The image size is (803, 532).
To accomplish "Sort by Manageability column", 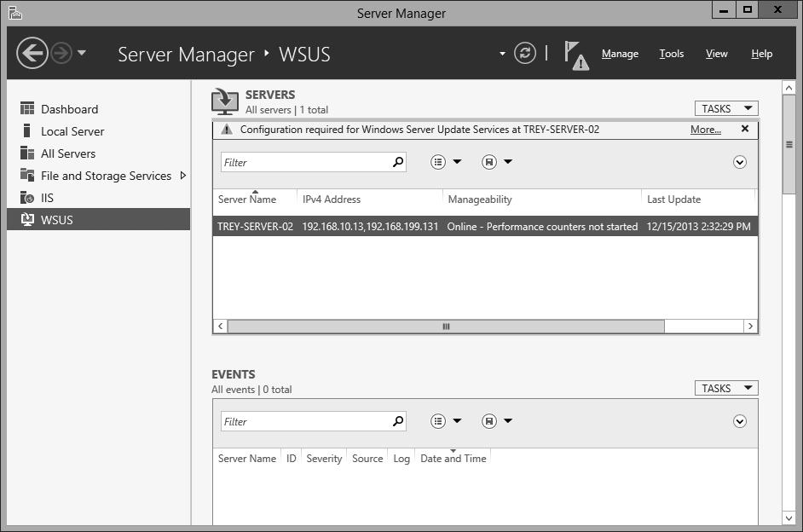I will pyautogui.click(x=480, y=199).
